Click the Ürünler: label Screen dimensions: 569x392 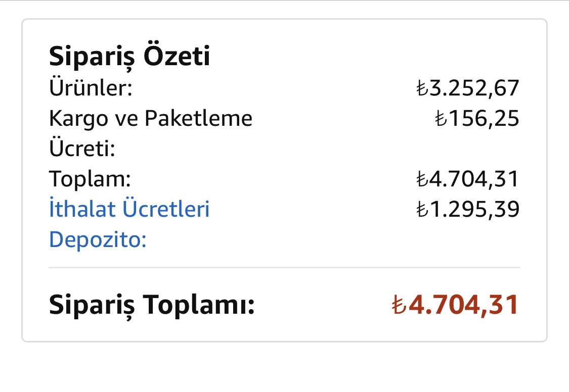click(x=91, y=88)
